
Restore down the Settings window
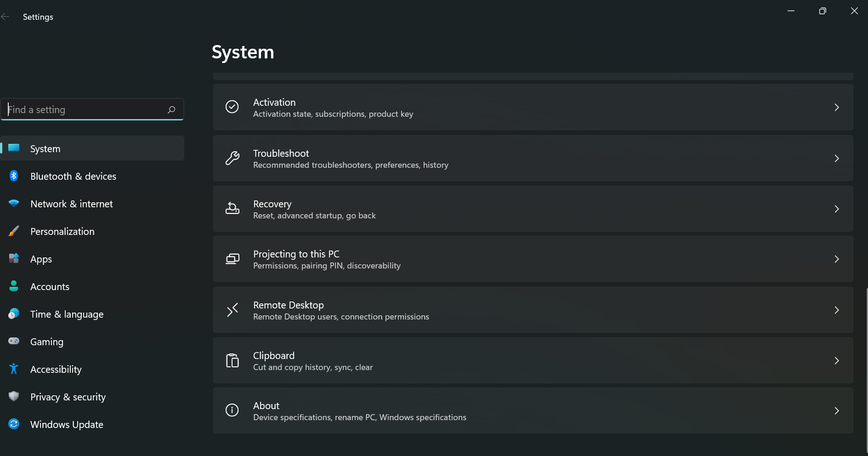[823, 11]
